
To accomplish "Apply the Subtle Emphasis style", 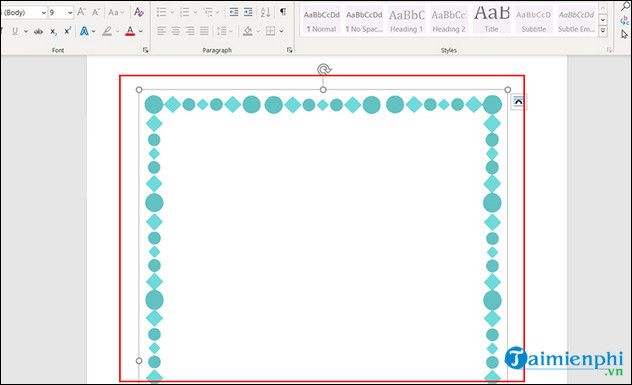I will pos(576,20).
